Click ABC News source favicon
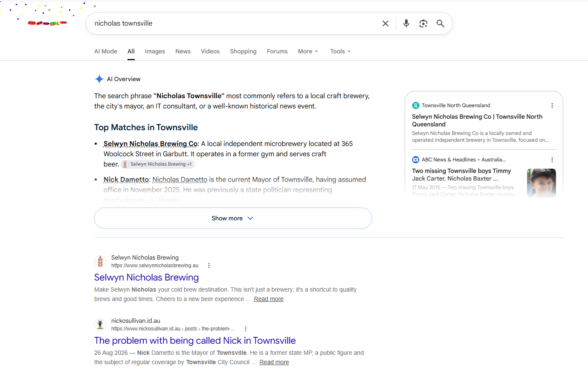The width and height of the screenshot is (588, 374). 416,160
